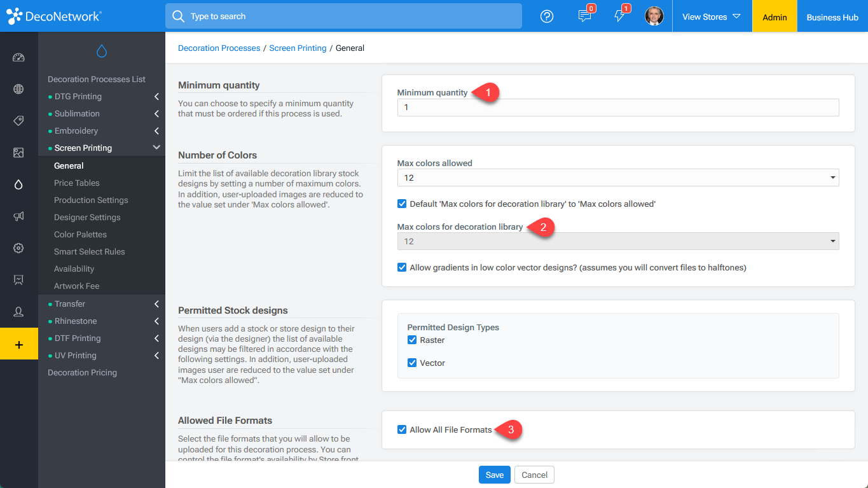Click the help question mark icon
The height and width of the screenshot is (488, 868).
click(x=547, y=17)
